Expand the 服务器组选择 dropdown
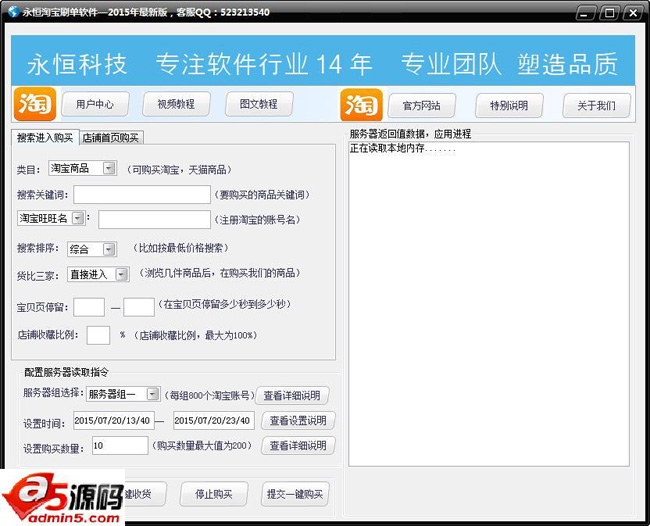Image resolution: width=650 pixels, height=526 pixels. 153,394
